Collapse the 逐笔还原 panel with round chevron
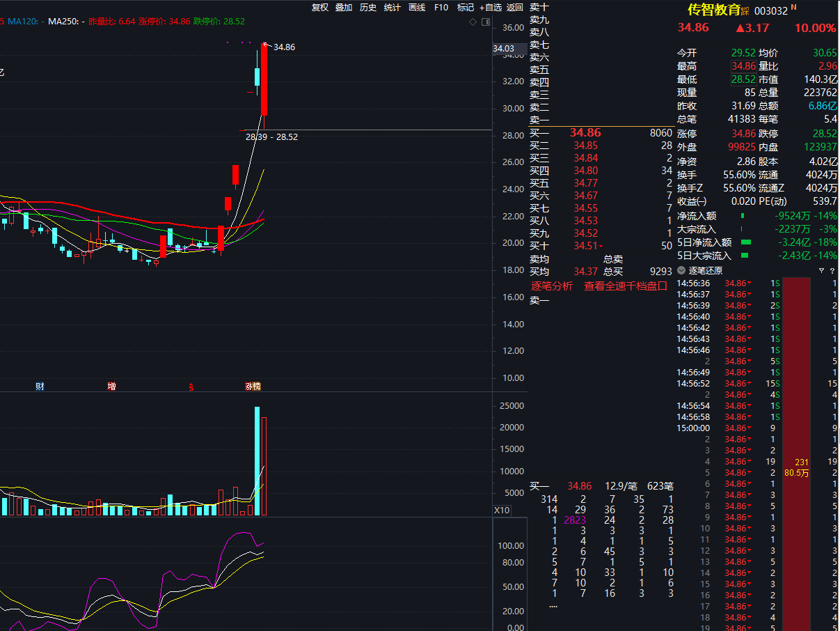Screen dimensions: 840x631 click(682, 270)
